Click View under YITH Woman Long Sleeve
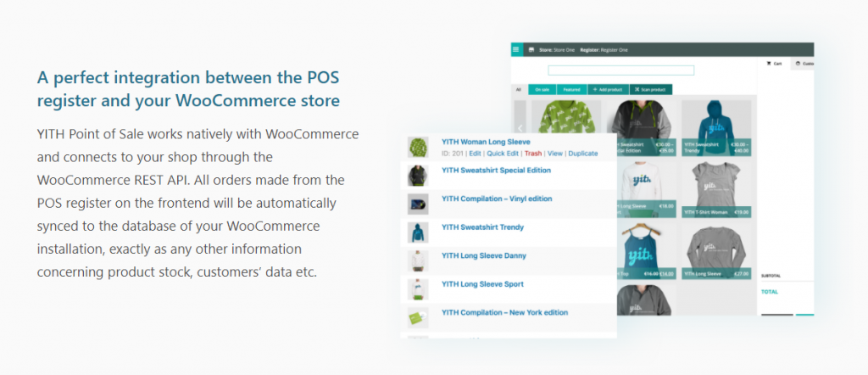Screen dimensions: 868x375 (554, 154)
